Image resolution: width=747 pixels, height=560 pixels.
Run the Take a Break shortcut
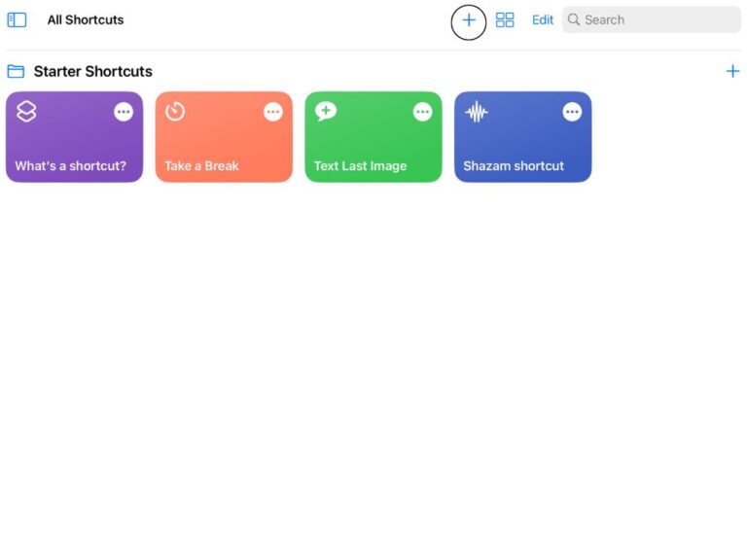pyautogui.click(x=224, y=137)
